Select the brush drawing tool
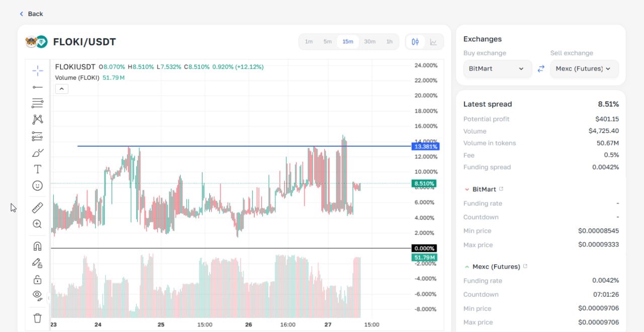This screenshot has width=644, height=332. pyautogui.click(x=38, y=153)
